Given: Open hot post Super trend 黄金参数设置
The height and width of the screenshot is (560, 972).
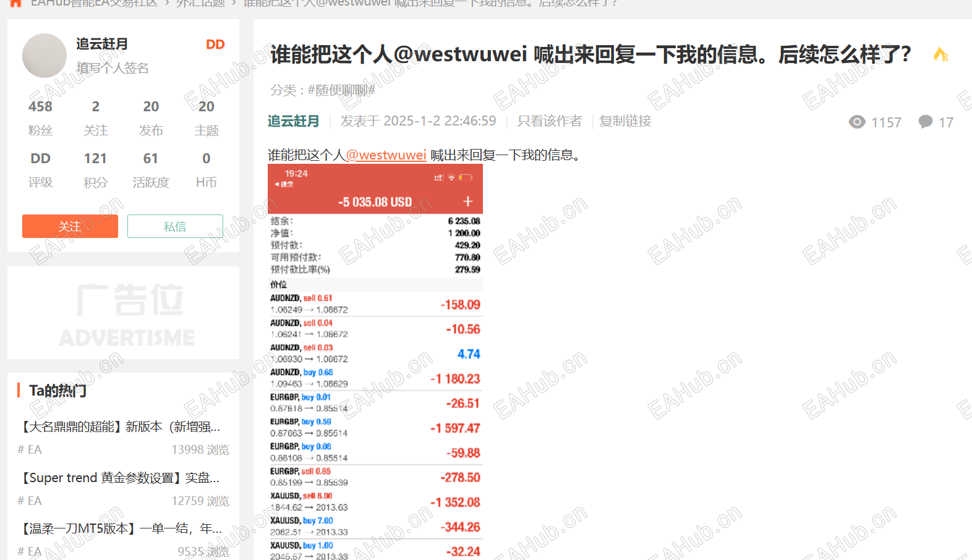Looking at the screenshot, I should pos(121,478).
